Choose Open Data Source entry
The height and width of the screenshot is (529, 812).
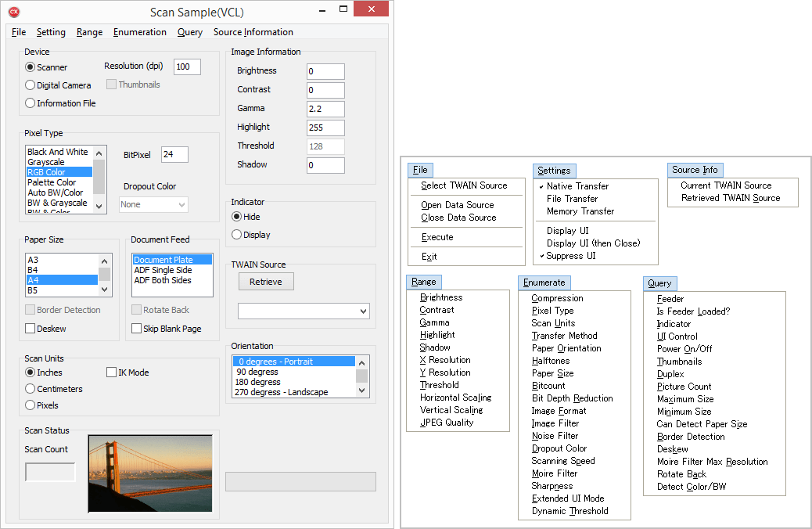pos(458,205)
